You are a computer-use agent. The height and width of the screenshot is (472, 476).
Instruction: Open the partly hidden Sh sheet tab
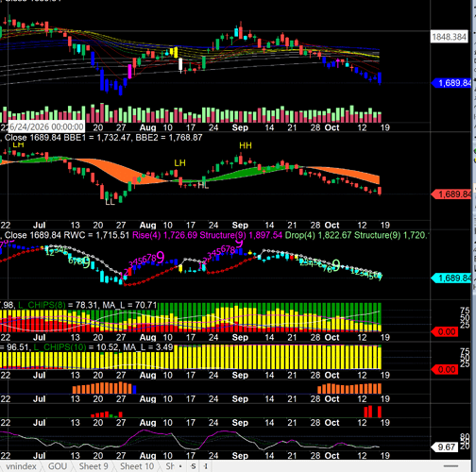(x=170, y=466)
